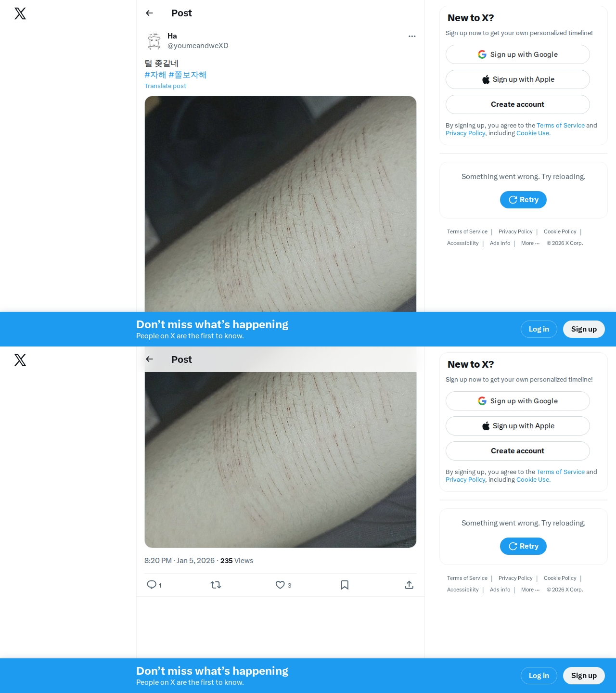The height and width of the screenshot is (693, 616).
Task: Choose Sign up with Apple in the topmost panel
Action: pos(518,79)
